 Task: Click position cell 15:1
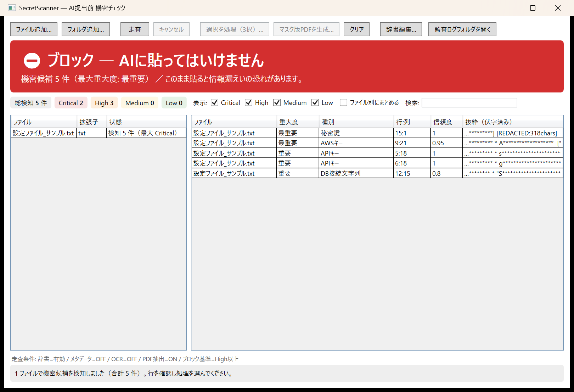[412, 133]
